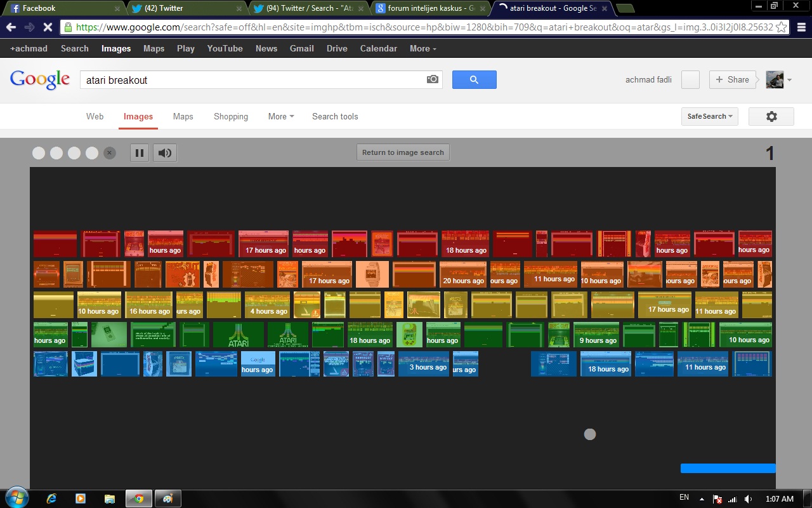Open Windows Explorer from the taskbar
The image size is (812, 508).
coord(109,498)
